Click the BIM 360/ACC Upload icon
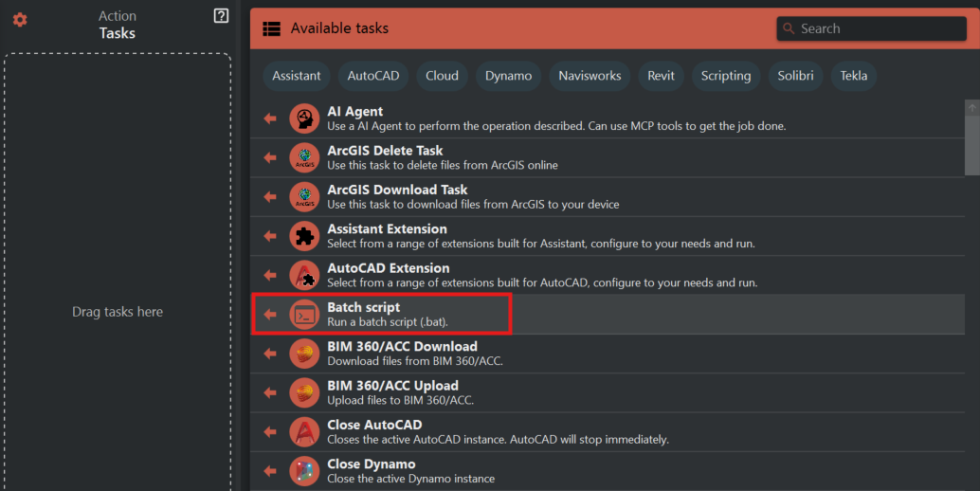The height and width of the screenshot is (491, 980). (x=304, y=393)
